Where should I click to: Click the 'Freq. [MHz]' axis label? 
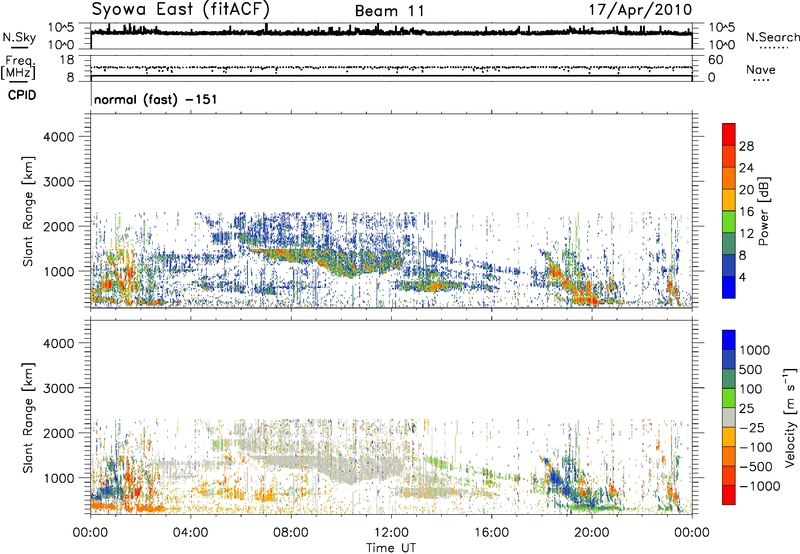click(x=18, y=68)
